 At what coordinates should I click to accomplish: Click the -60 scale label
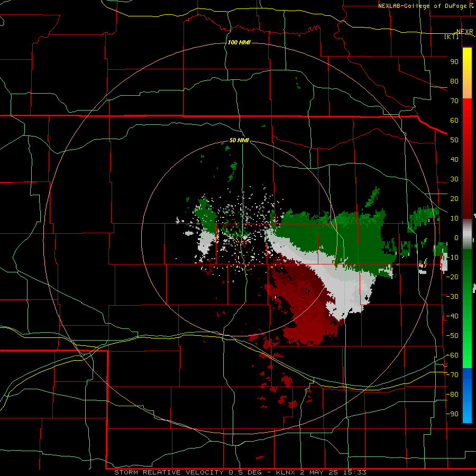(452, 355)
